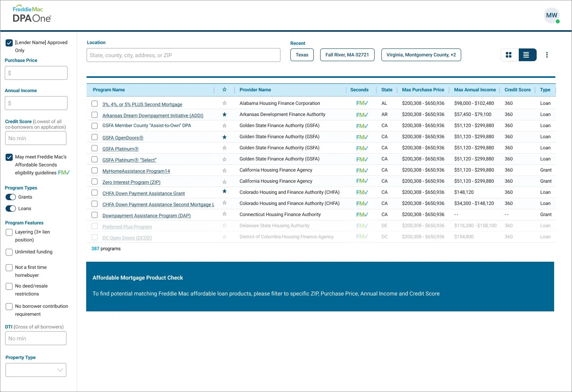
Task: Star the GSFA Platinum Select program
Action: (224, 159)
